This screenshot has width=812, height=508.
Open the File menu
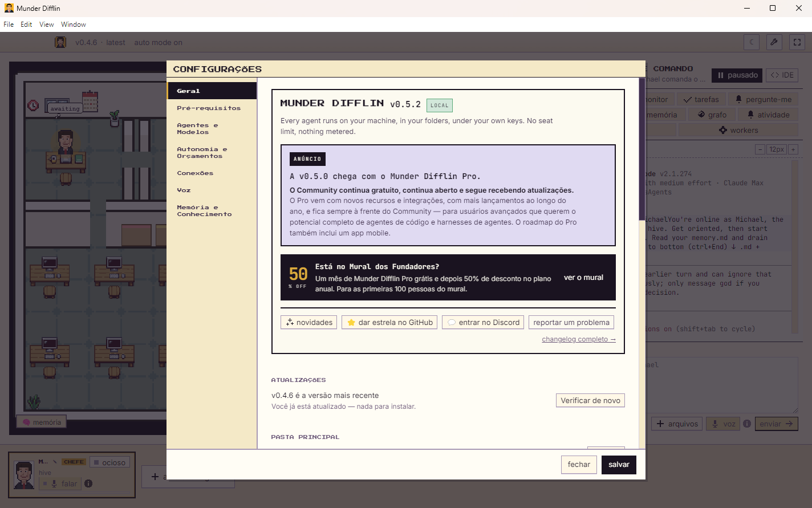point(9,25)
